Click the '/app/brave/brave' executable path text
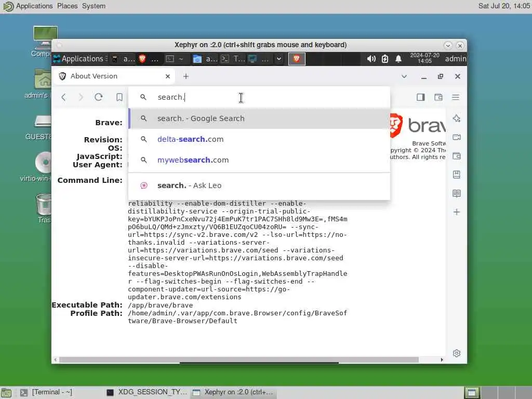 [160, 305]
